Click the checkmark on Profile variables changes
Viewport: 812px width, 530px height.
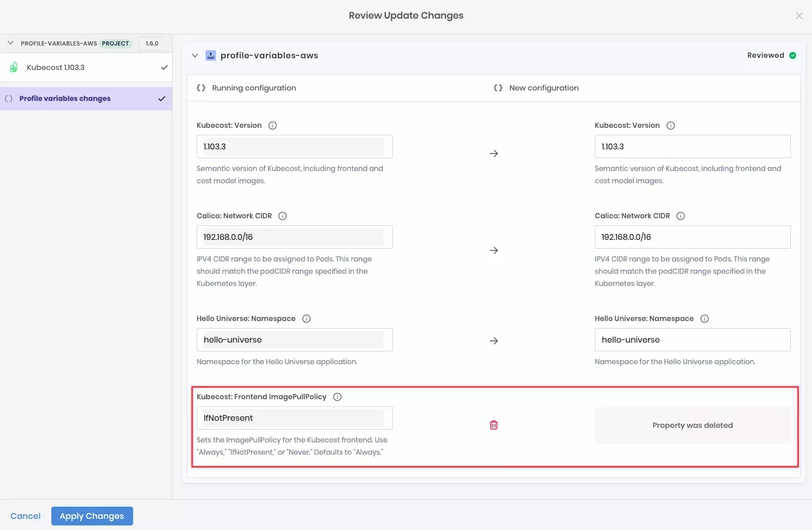(162, 99)
